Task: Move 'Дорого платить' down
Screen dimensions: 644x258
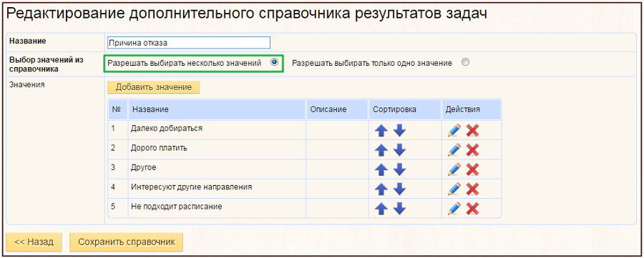Action: pos(399,150)
